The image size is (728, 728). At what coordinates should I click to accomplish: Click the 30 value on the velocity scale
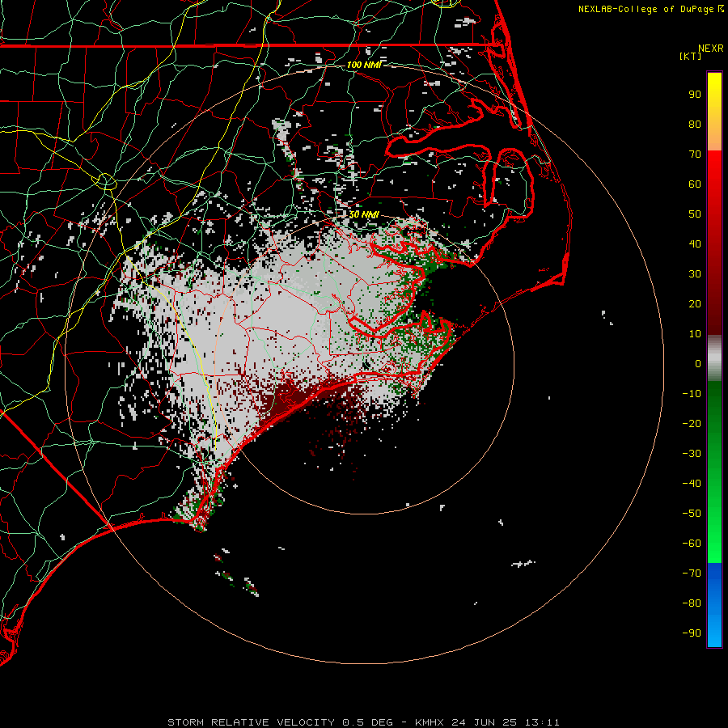click(x=695, y=274)
